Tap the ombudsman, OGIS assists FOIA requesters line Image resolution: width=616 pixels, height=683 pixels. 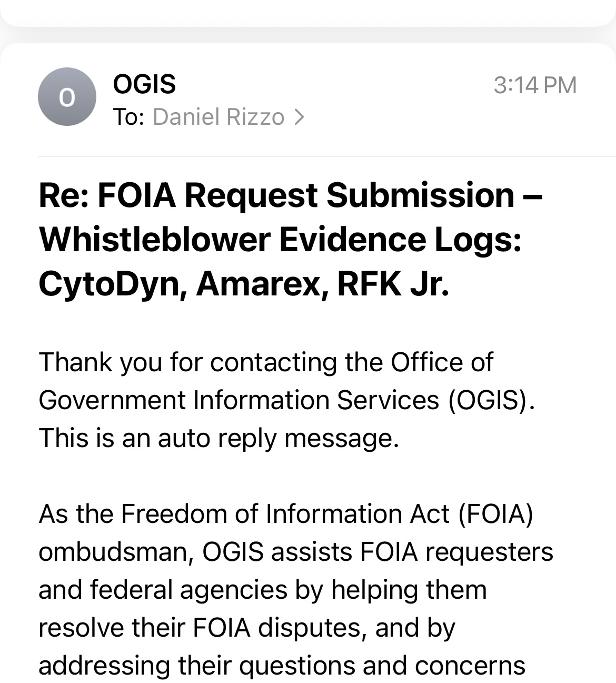[296, 552]
